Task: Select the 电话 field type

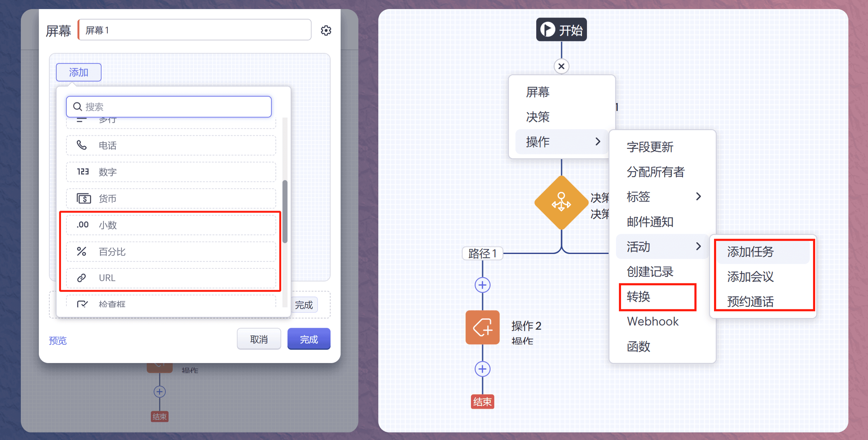Action: tap(171, 145)
